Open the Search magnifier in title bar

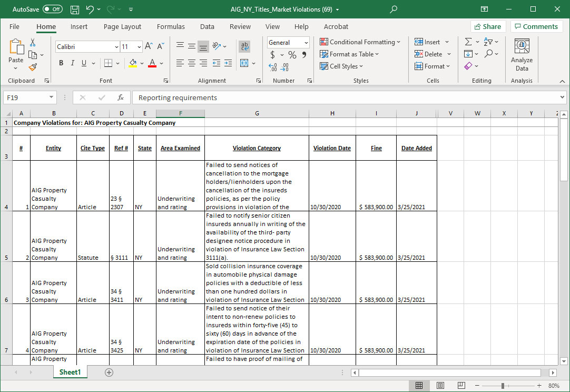pyautogui.click(x=394, y=9)
